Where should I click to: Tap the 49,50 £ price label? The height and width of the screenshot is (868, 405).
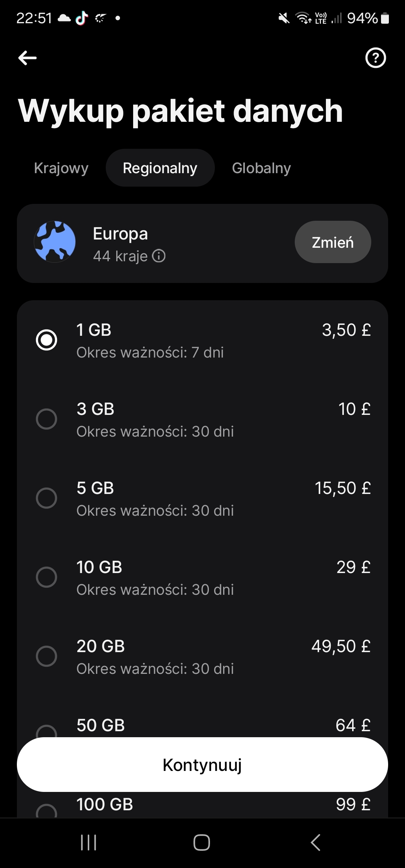[x=340, y=647]
